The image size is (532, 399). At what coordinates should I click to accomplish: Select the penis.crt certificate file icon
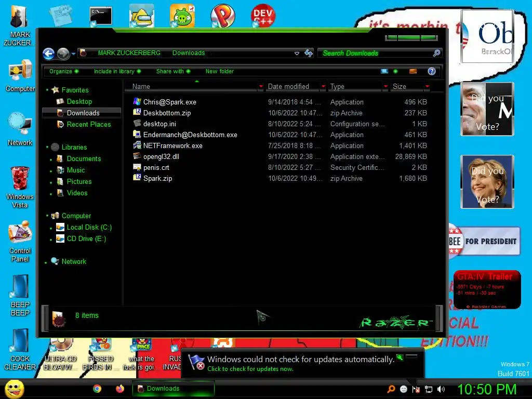click(x=137, y=167)
